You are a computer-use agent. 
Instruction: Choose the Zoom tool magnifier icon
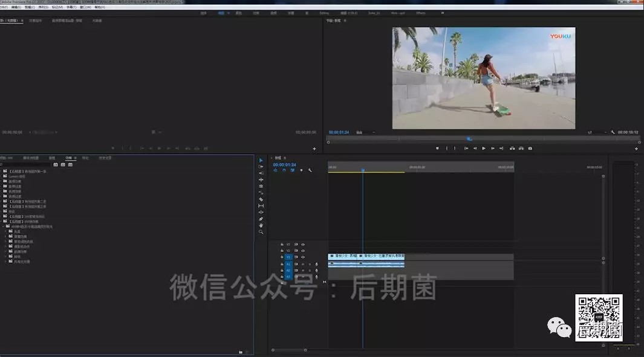coord(261,232)
